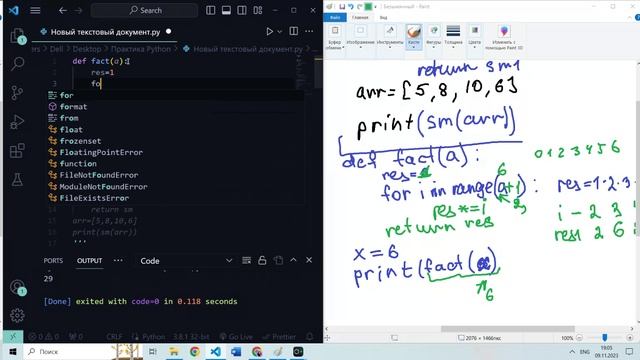The image size is (640, 360).
Task: Choose the 'FileExistsError' suggestion
Action: [x=176, y=198]
